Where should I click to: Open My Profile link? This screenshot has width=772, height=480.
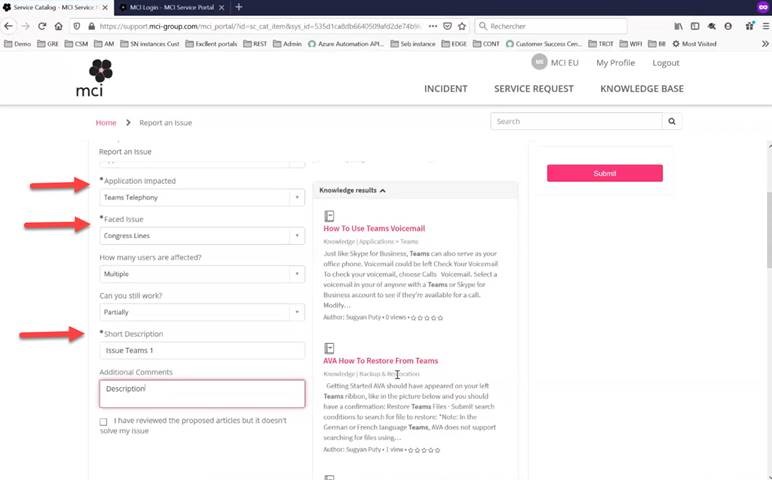[615, 63]
